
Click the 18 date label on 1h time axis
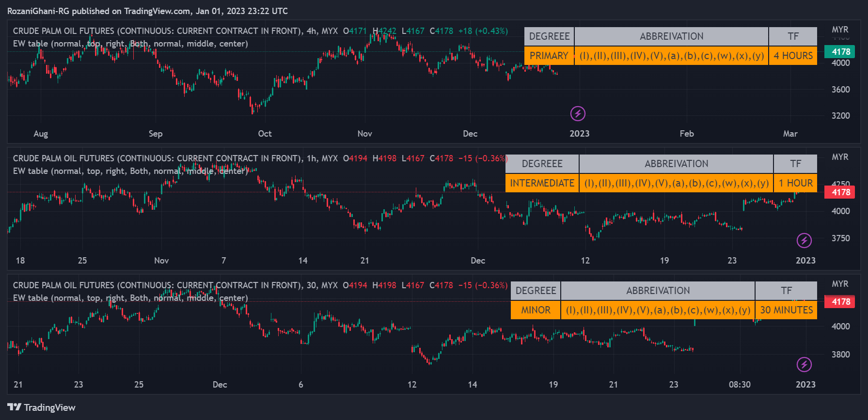tap(20, 261)
